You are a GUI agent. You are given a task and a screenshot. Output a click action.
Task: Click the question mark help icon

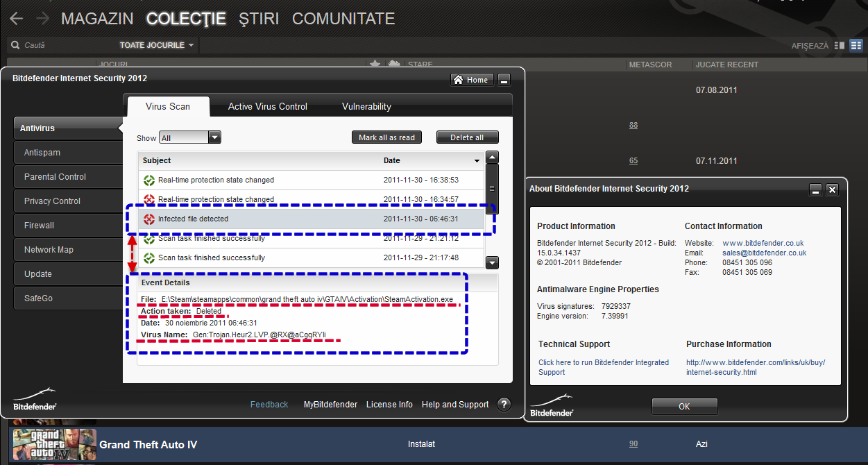pos(504,405)
